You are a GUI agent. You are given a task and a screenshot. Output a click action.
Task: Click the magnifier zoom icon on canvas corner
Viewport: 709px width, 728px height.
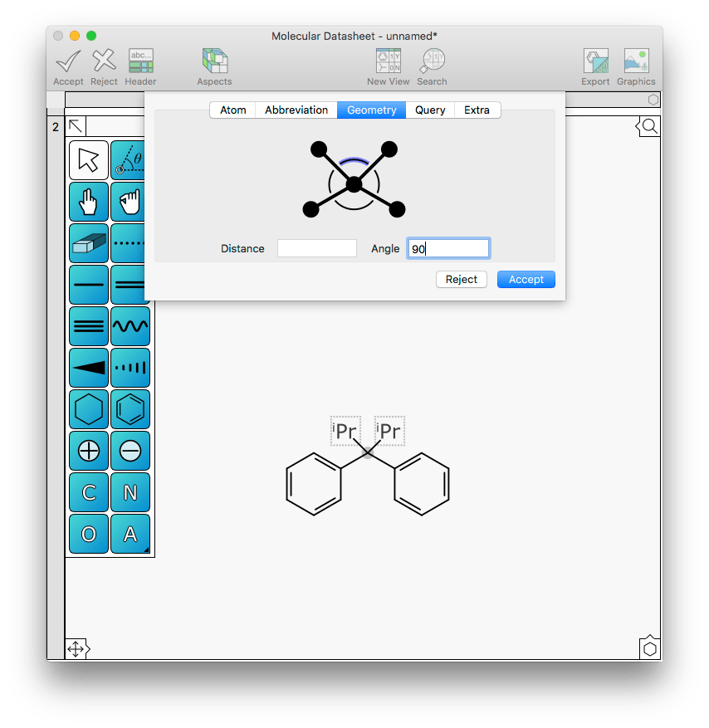[649, 126]
